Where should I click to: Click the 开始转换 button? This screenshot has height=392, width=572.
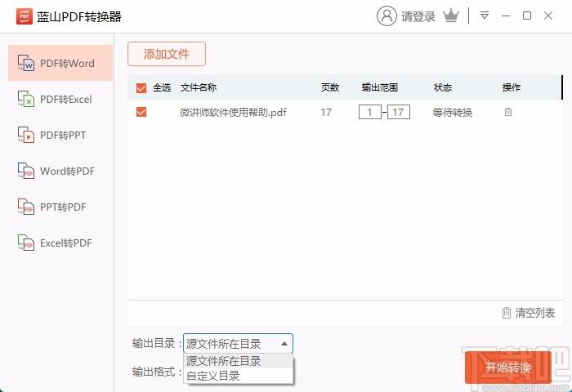(x=507, y=367)
